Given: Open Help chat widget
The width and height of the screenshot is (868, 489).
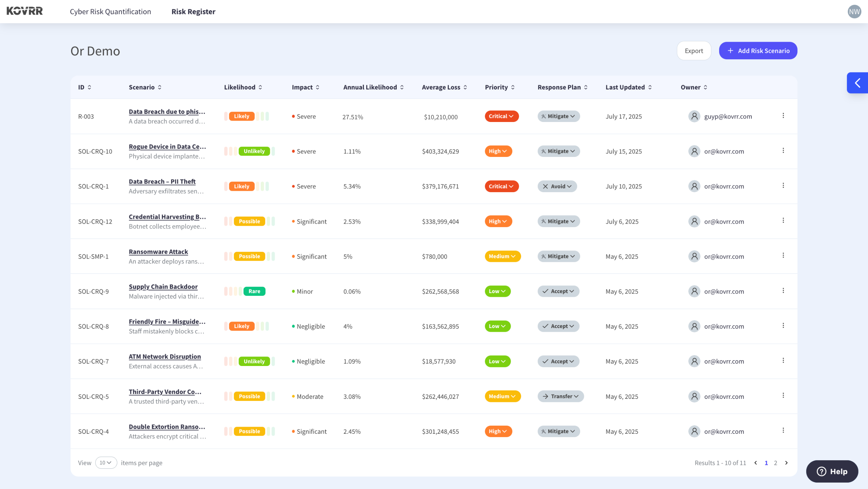Looking at the screenshot, I should (x=832, y=471).
